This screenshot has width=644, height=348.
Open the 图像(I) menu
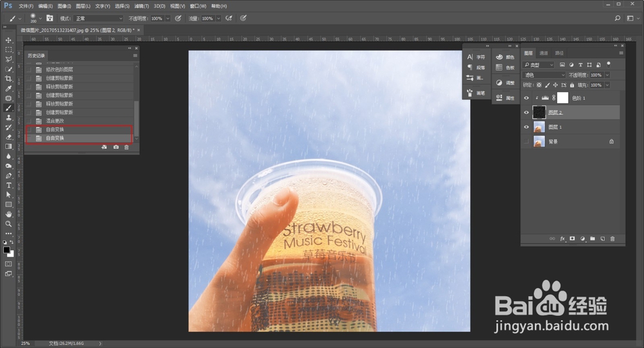tap(64, 6)
